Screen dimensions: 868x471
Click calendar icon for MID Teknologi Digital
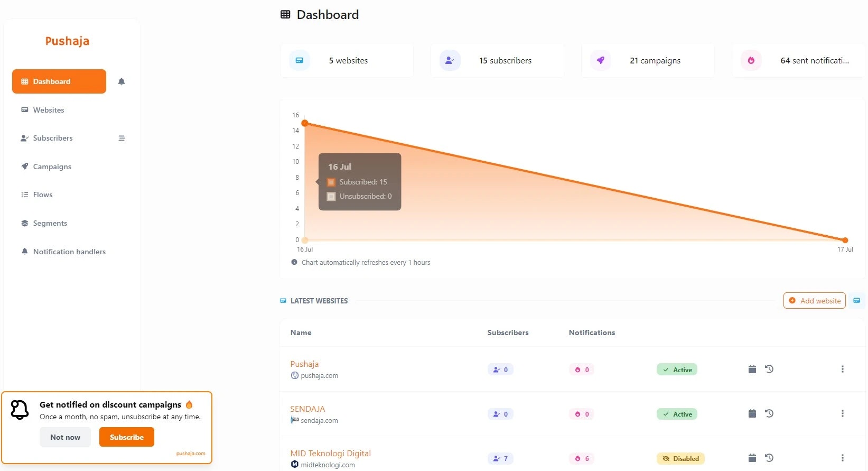click(752, 458)
